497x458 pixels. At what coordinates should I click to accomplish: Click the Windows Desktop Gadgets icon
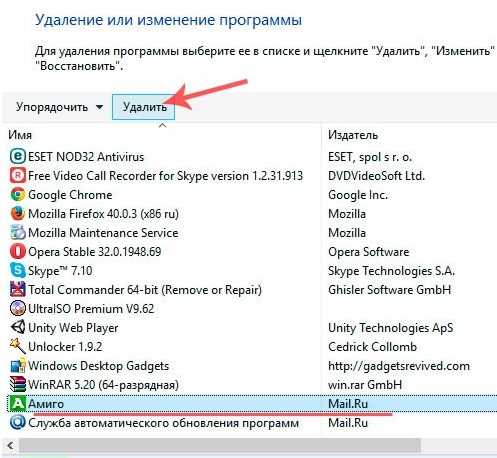tap(17, 366)
